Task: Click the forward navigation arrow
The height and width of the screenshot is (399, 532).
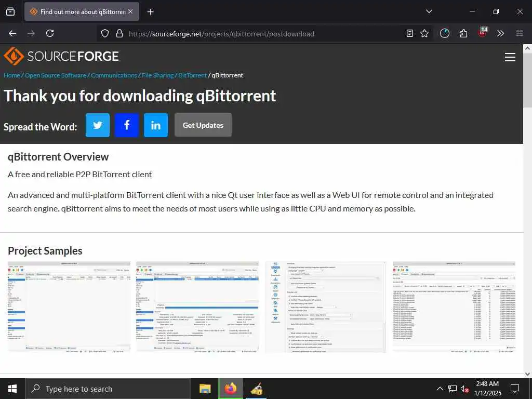Action: [31, 33]
